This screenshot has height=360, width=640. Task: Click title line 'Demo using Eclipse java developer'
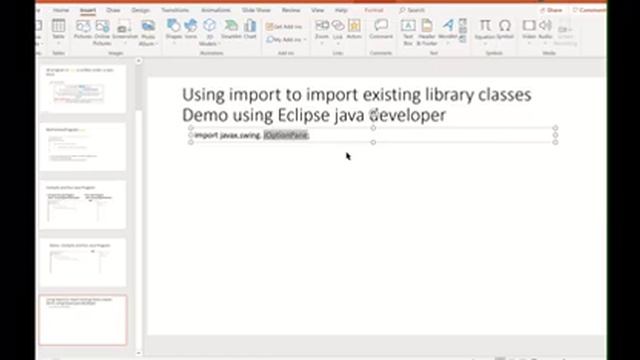coord(314,115)
